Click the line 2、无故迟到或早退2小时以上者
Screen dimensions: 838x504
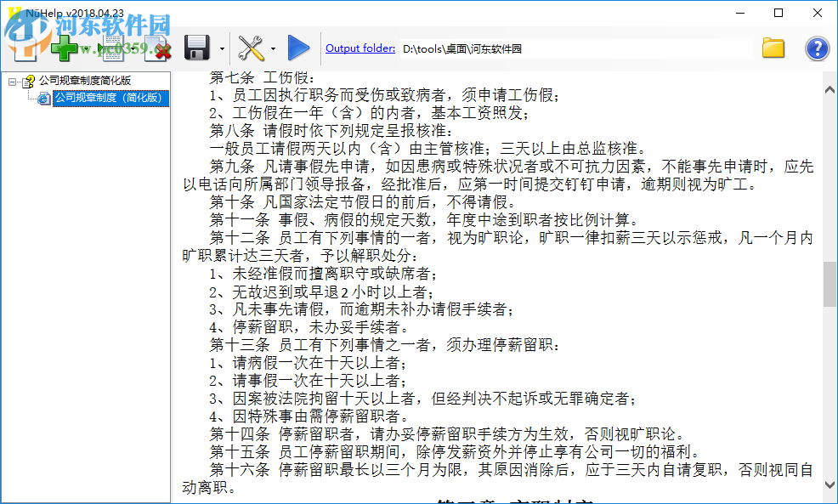click(x=321, y=292)
